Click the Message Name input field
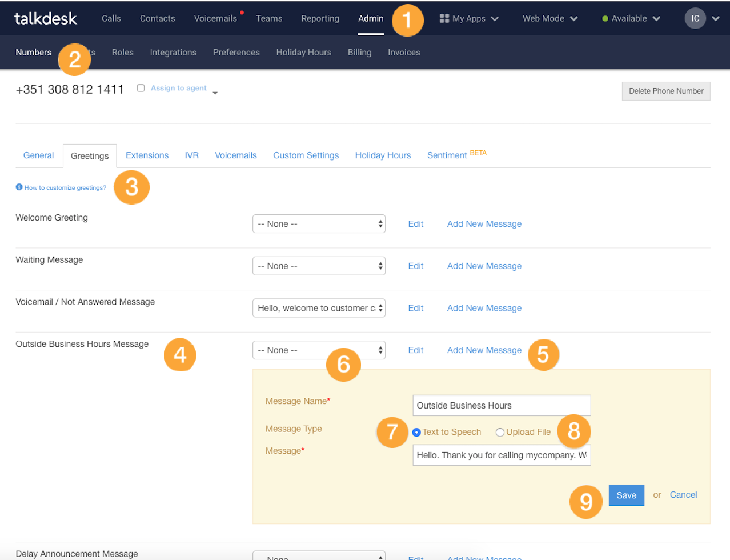Image resolution: width=730 pixels, height=560 pixels. (502, 406)
